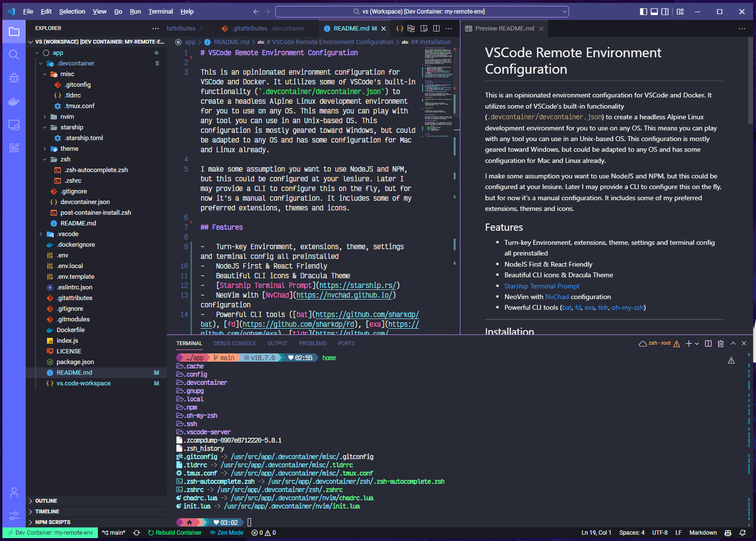756x541 pixels.
Task: Expand the TIMELINE section
Action: [96, 511]
